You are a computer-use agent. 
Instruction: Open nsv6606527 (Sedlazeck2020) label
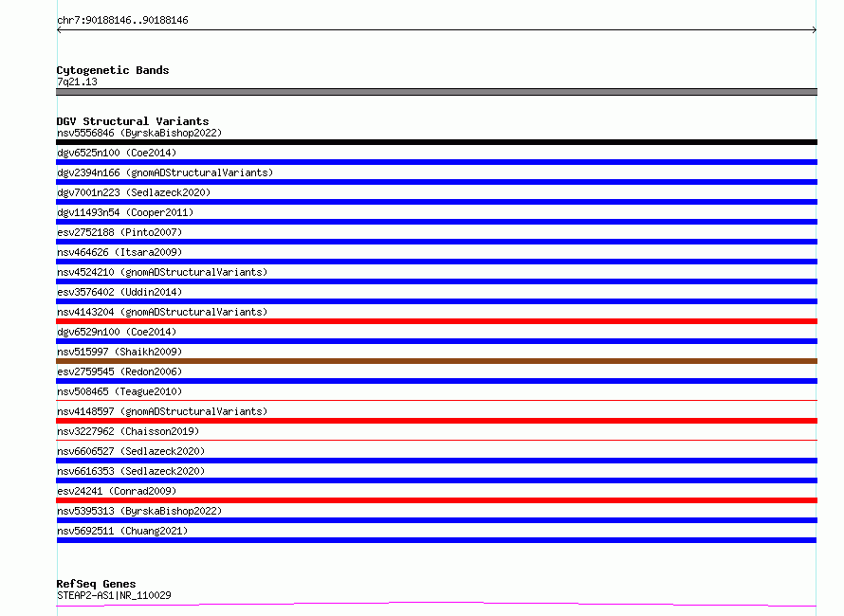point(131,451)
